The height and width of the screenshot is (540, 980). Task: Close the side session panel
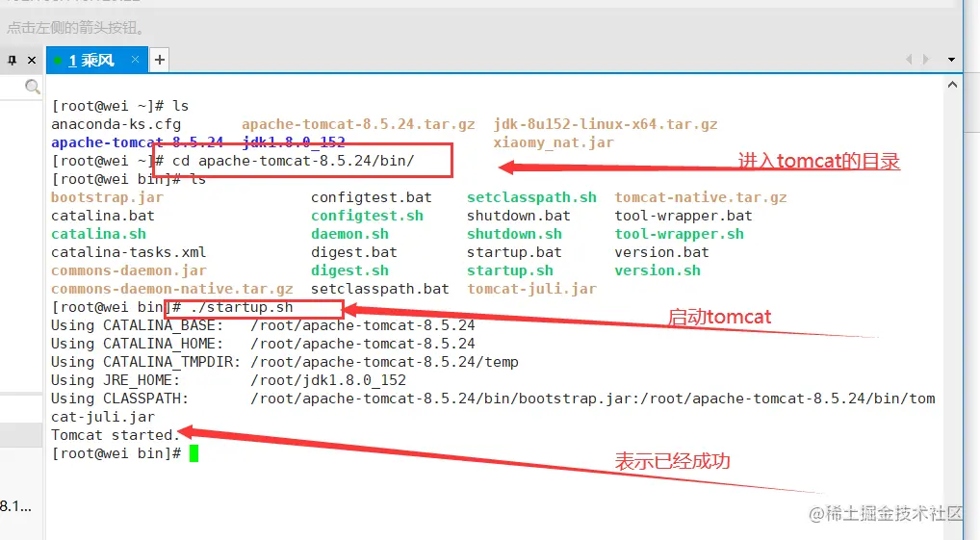[x=32, y=60]
